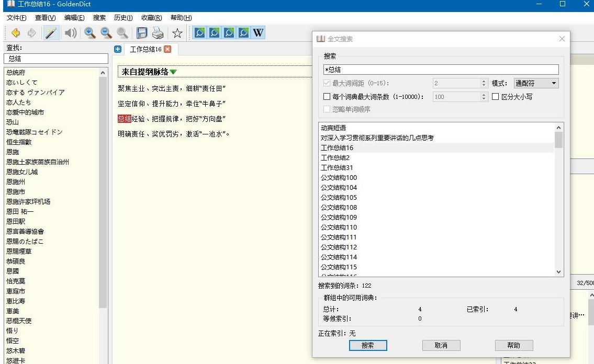Screen dimensions: 594x364
Task: Click the results list scrollbar up arrow
Action: [558, 128]
